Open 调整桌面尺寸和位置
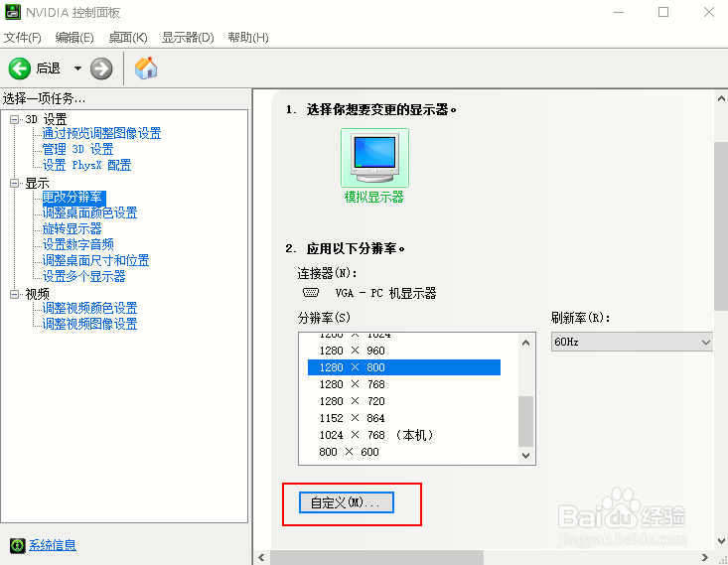Image resolution: width=728 pixels, height=565 pixels. tap(95, 260)
